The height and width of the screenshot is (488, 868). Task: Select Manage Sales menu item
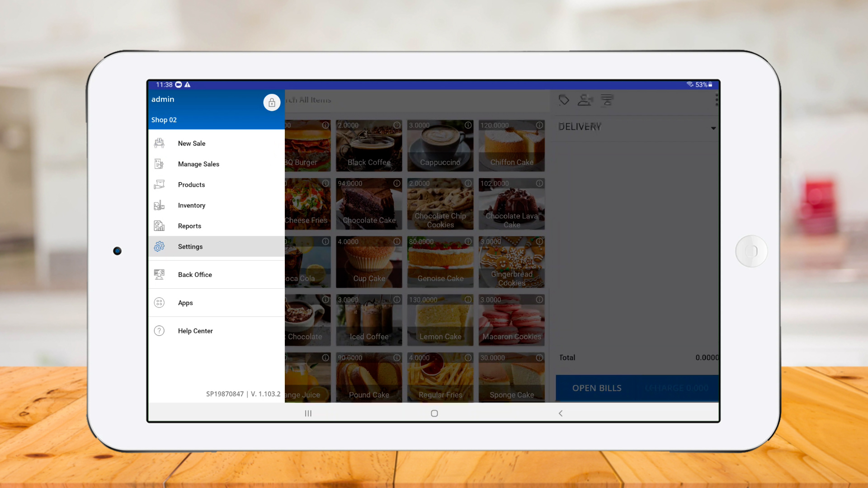point(198,164)
